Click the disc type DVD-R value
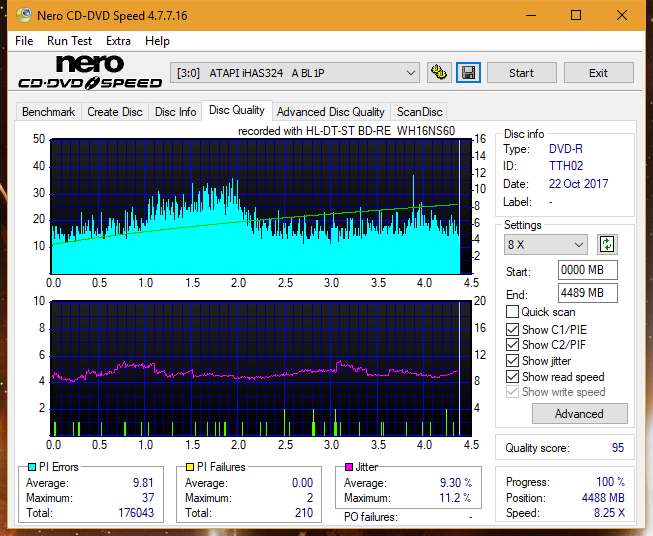Screen dimensions: 653x536 [566, 149]
